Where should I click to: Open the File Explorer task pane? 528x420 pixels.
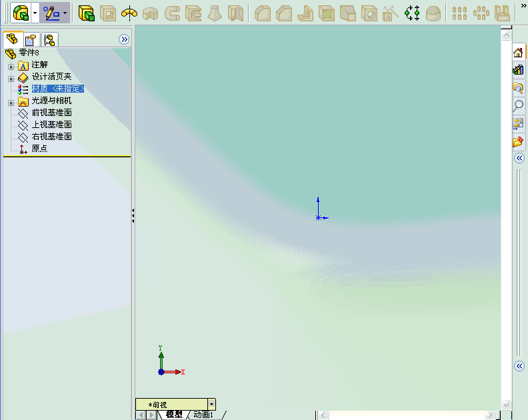[x=518, y=88]
